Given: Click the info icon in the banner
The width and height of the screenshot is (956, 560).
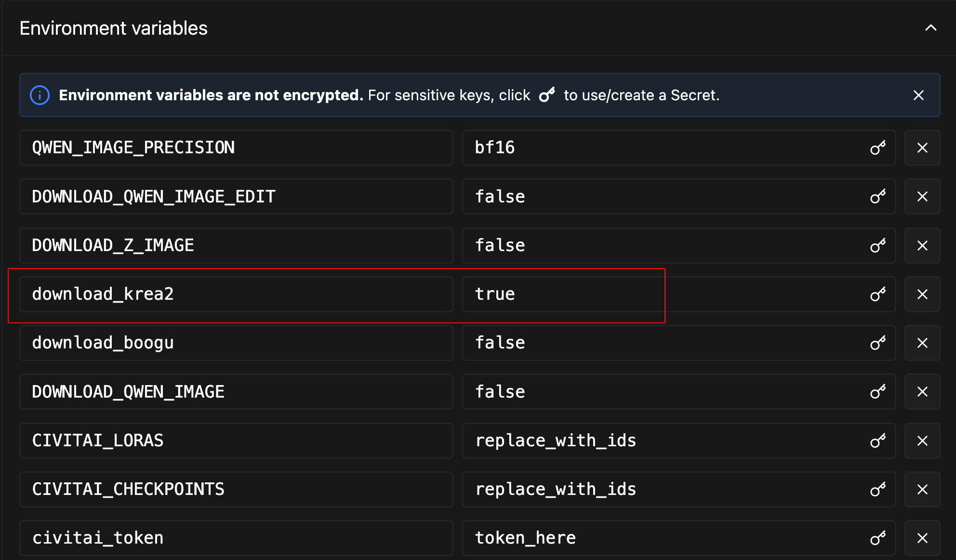Looking at the screenshot, I should (40, 95).
